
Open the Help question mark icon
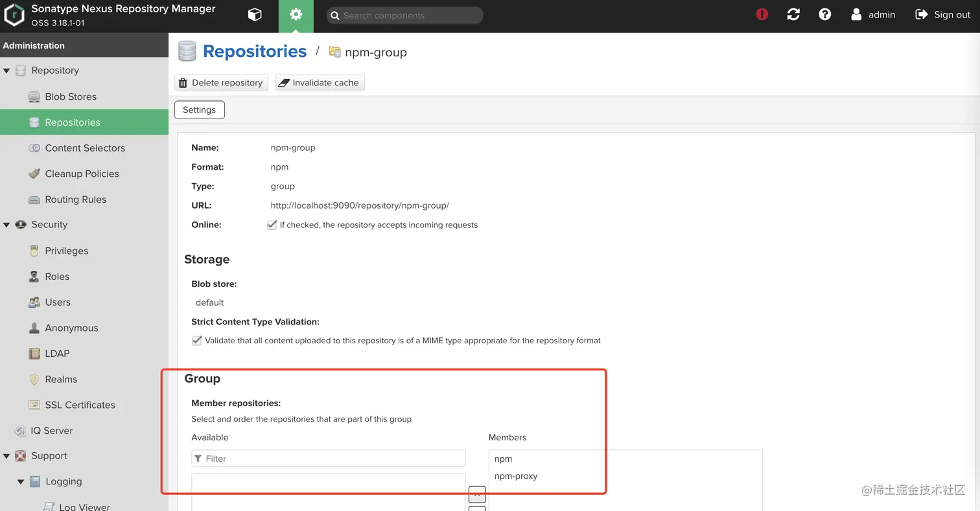824,14
